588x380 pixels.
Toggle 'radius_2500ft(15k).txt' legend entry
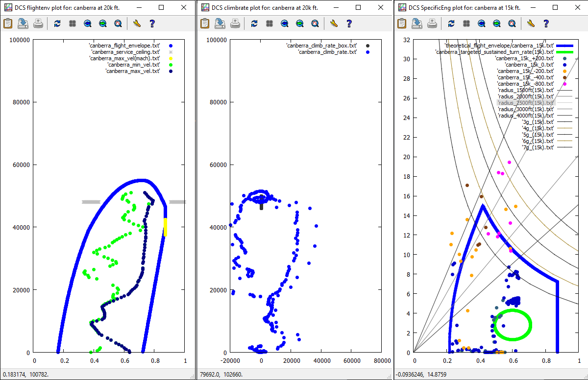click(x=525, y=103)
